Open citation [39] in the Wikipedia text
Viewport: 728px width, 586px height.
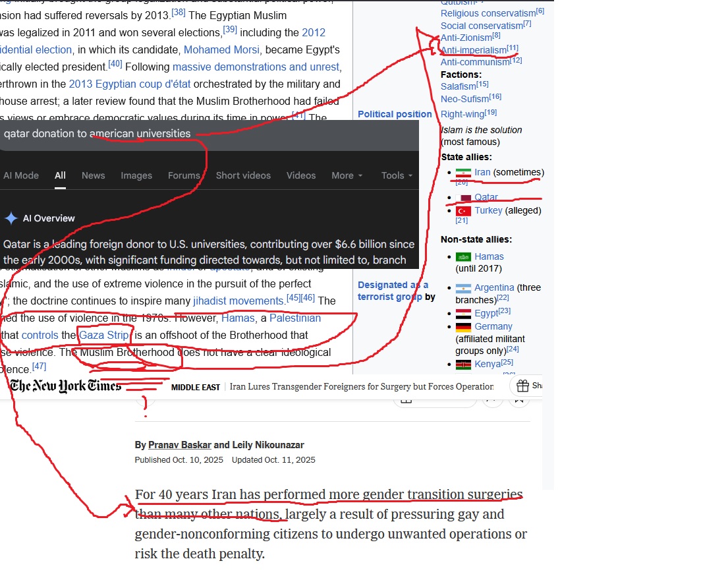tap(230, 30)
